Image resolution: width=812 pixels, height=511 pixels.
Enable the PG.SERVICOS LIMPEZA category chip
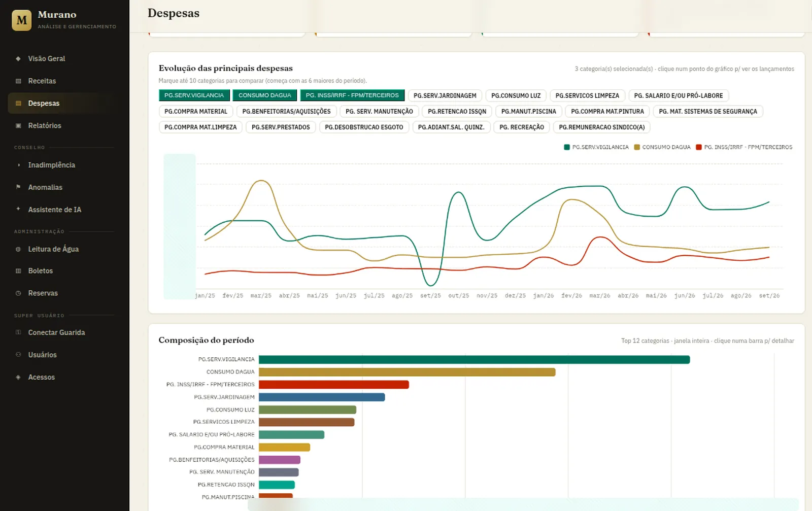[587, 95]
